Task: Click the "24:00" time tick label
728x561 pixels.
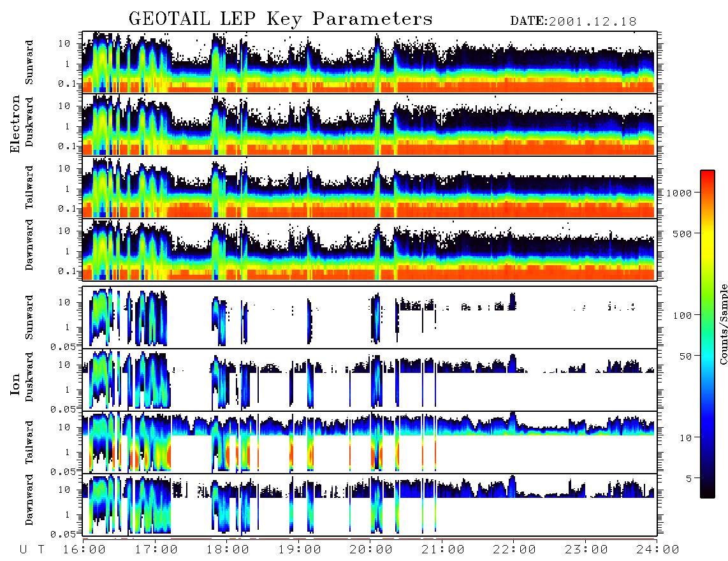Action: point(658,550)
